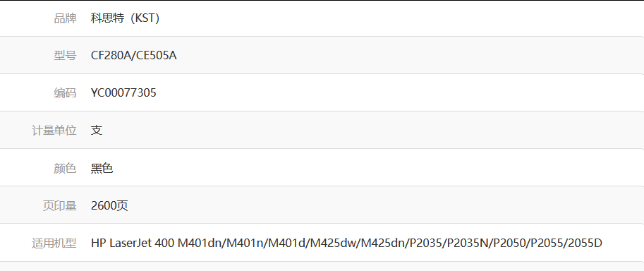
Task: Select page yield value 2600页
Action: tap(109, 205)
